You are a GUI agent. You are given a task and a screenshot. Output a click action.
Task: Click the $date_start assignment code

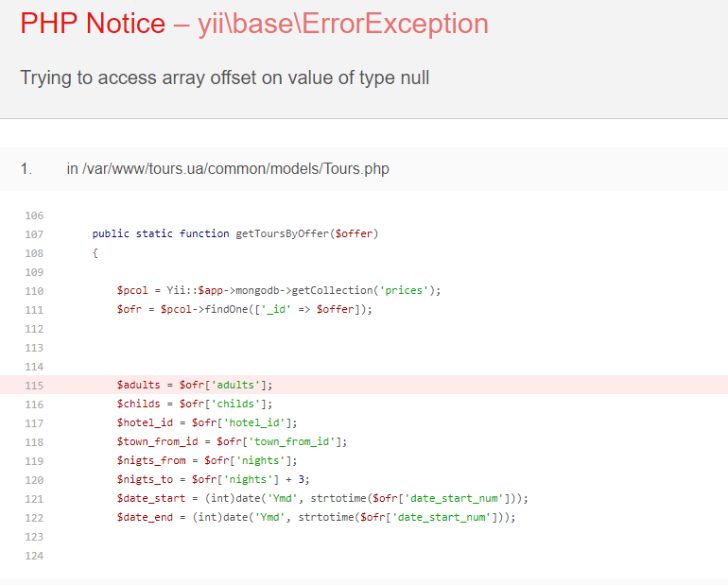[322, 498]
